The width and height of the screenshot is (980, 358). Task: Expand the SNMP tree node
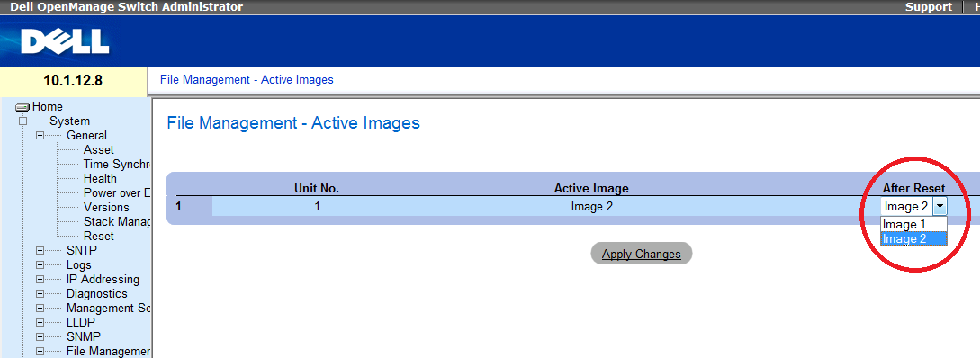point(40,336)
